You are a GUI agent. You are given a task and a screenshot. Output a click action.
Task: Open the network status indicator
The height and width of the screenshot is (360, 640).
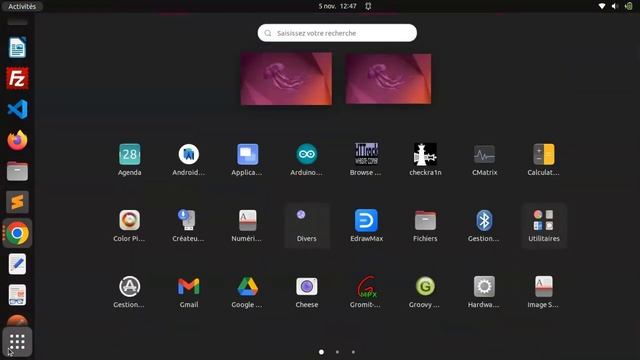coord(602,6)
